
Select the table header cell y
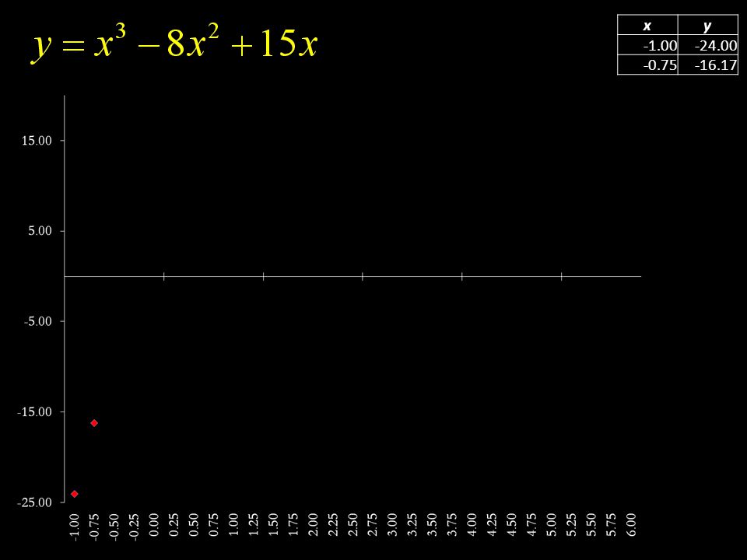click(707, 25)
